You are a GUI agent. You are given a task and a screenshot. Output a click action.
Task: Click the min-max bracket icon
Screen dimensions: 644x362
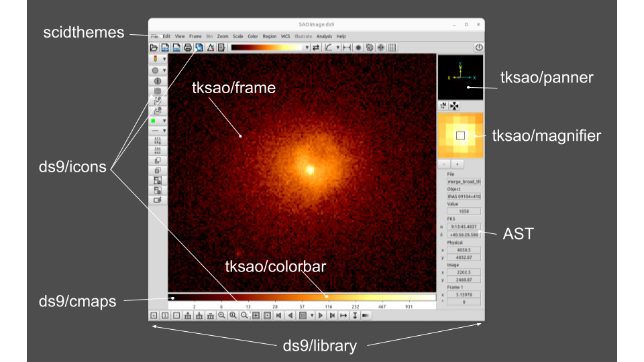347,48
